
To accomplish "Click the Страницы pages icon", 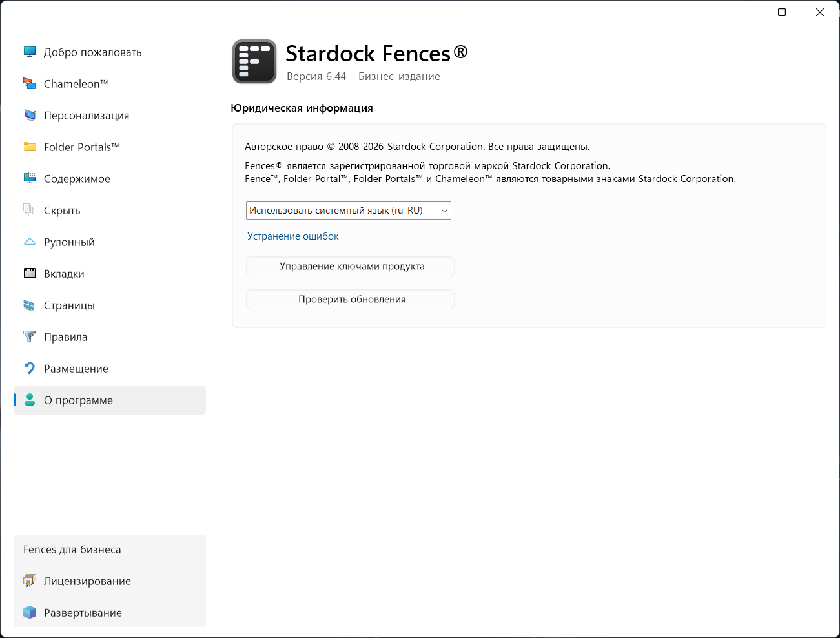I will coord(30,305).
